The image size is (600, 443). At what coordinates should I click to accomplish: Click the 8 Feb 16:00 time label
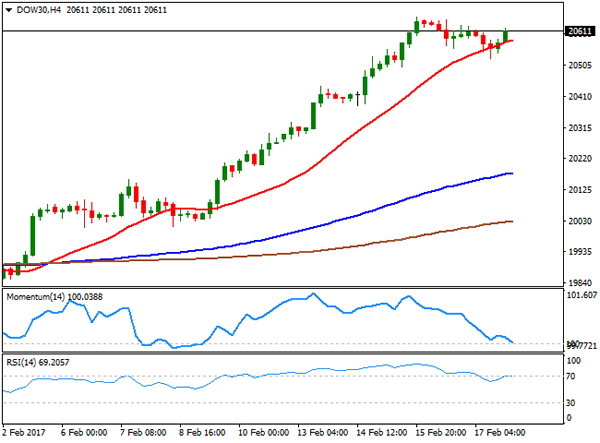point(202,433)
